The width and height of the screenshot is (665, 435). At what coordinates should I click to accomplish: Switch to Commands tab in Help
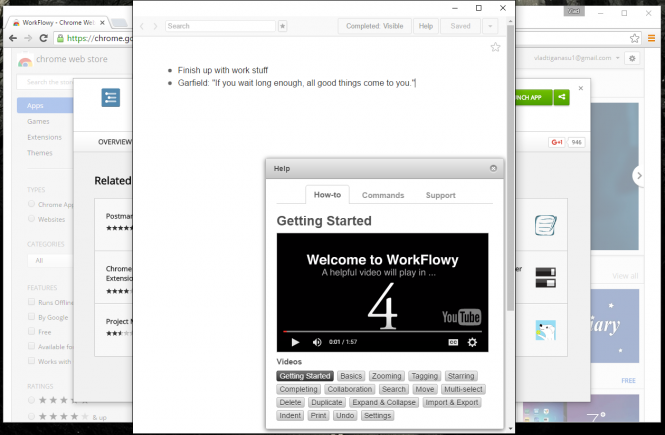click(383, 195)
